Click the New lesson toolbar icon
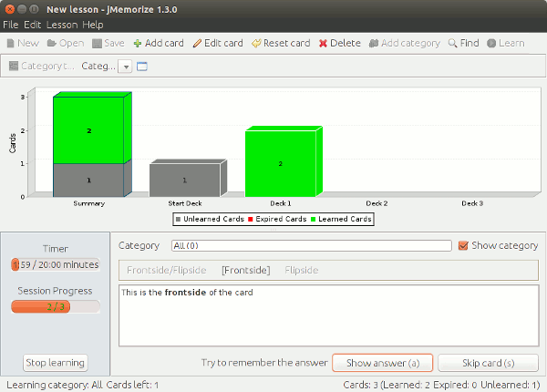This screenshot has width=547, height=392. (x=10, y=43)
